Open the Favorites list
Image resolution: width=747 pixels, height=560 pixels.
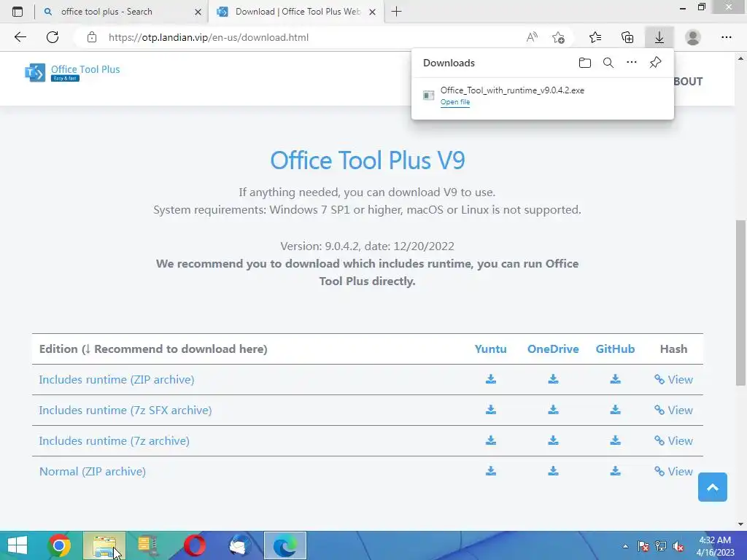595,37
